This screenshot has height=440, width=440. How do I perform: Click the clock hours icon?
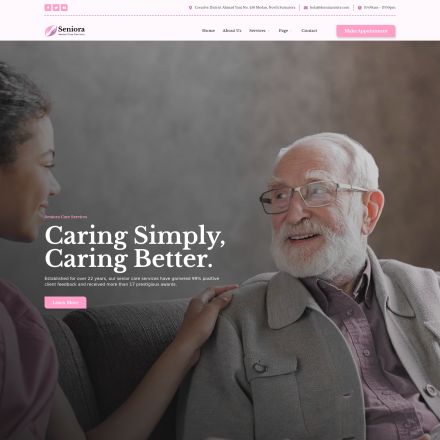359,8
